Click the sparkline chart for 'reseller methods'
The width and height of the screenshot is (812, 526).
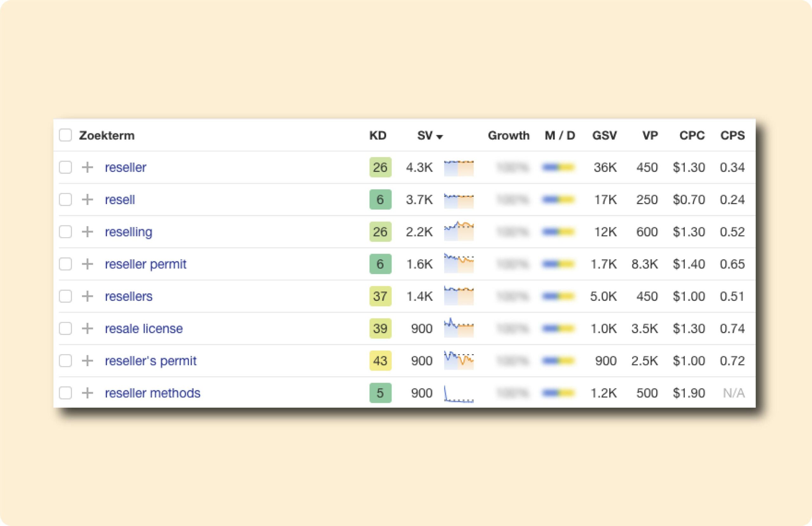click(x=459, y=394)
